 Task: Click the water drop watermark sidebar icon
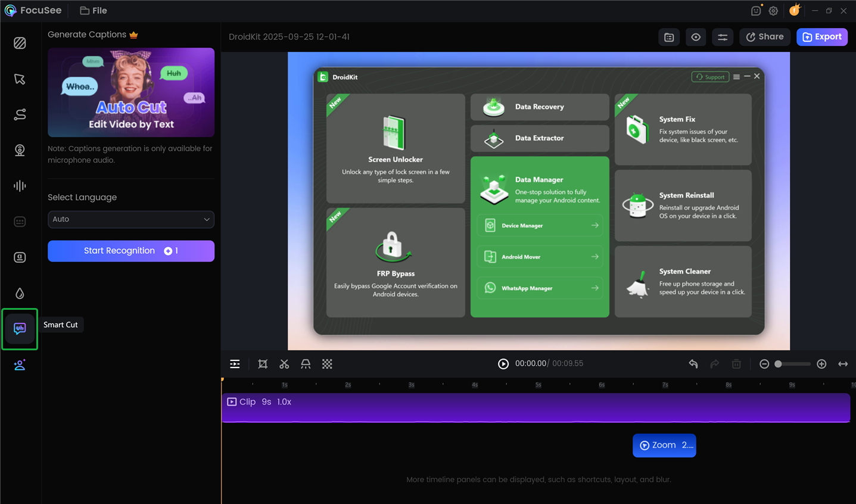(20, 293)
